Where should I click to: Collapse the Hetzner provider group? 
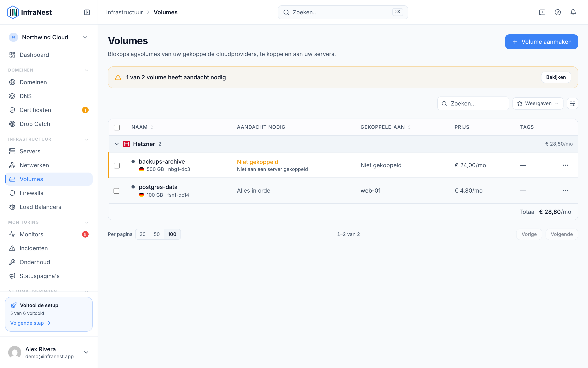[x=117, y=144]
